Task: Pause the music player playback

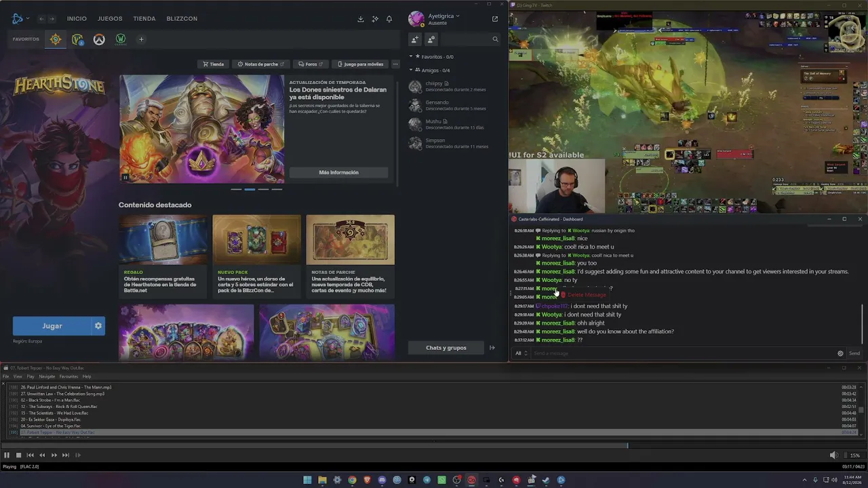Action: tap(7, 455)
